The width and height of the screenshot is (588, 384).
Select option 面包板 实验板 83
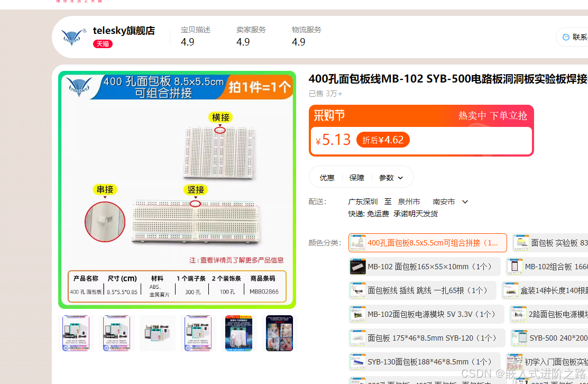550,243
